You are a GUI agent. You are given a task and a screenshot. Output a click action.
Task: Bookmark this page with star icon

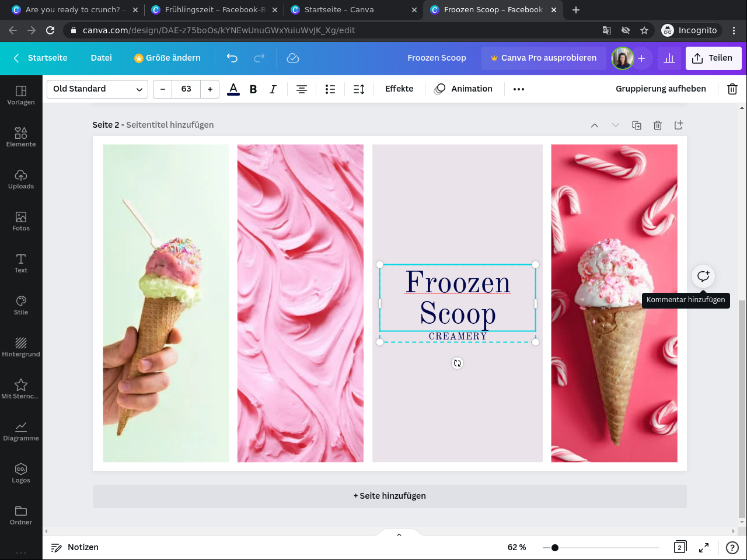coord(644,30)
